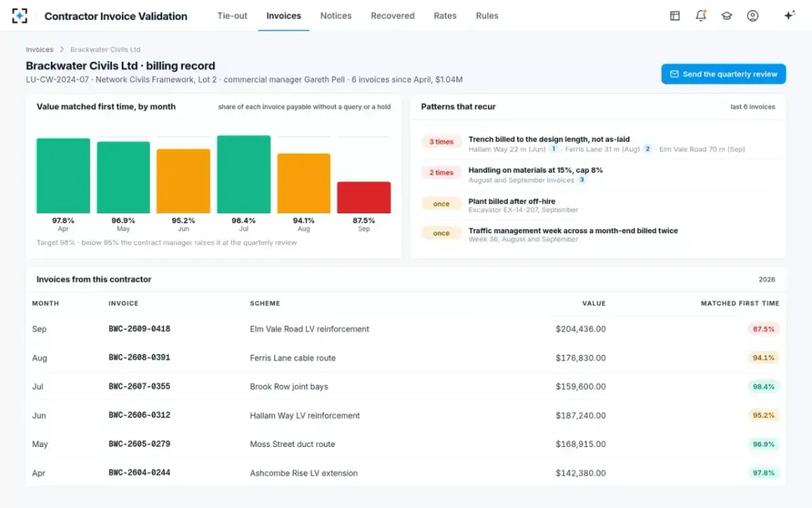Click 'Brook Row joint bays' scheme
The image size is (812, 508).
289,386
